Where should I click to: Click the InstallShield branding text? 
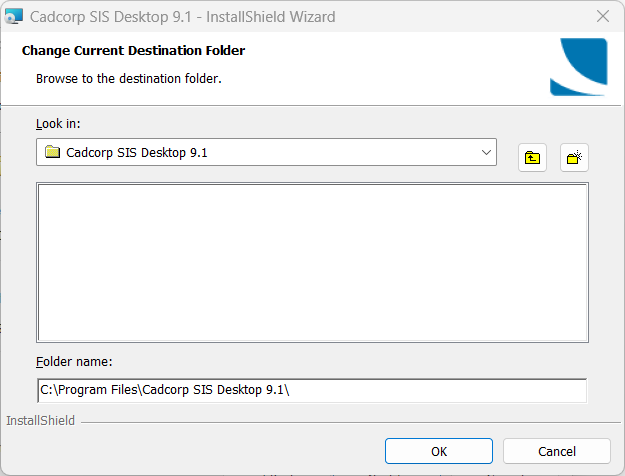click(40, 421)
